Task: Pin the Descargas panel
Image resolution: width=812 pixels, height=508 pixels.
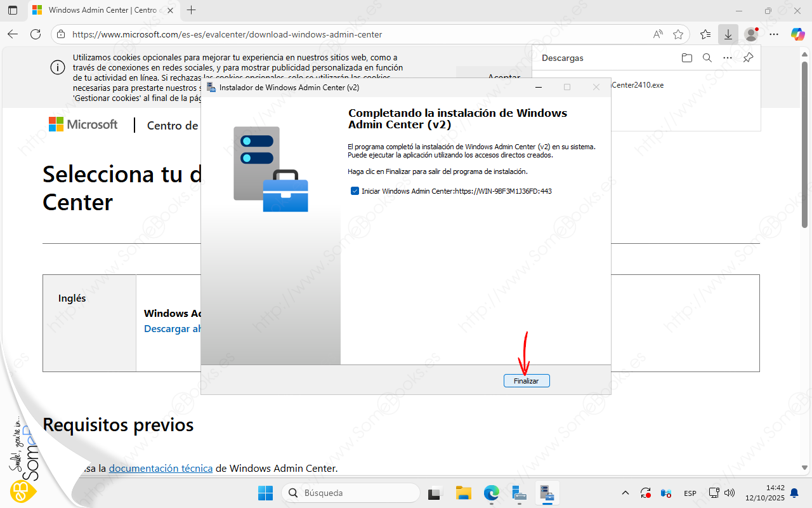Action: click(748, 58)
